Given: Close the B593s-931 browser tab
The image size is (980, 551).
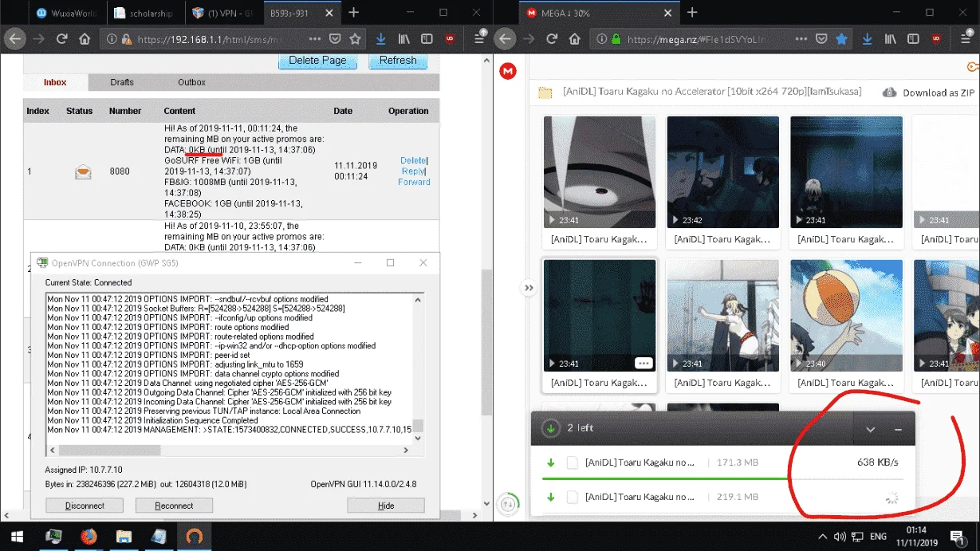Looking at the screenshot, I should (328, 13).
